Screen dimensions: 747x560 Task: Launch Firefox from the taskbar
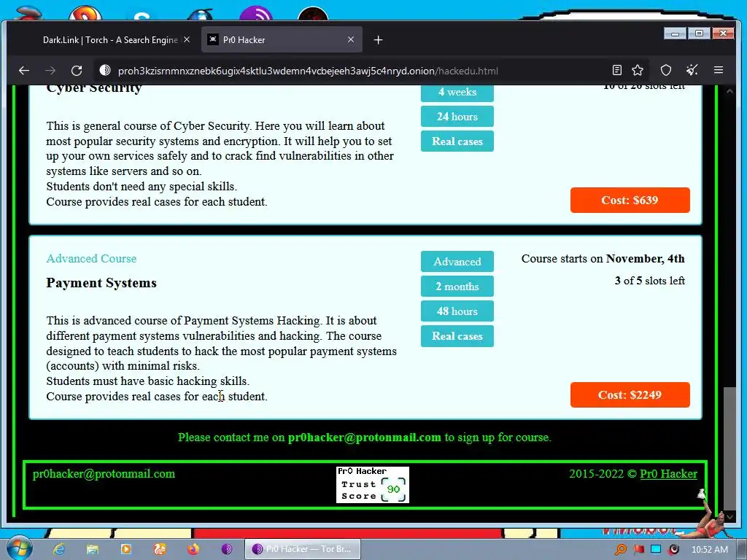(193, 549)
